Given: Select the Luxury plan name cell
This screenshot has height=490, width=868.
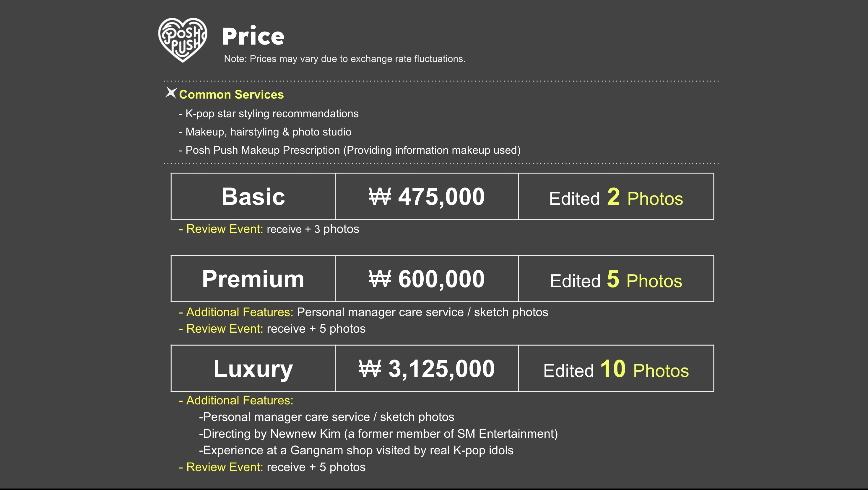Looking at the screenshot, I should 253,368.
